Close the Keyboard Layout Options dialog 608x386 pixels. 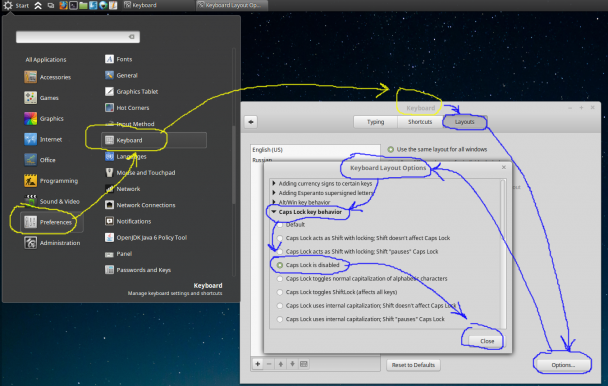pos(487,341)
